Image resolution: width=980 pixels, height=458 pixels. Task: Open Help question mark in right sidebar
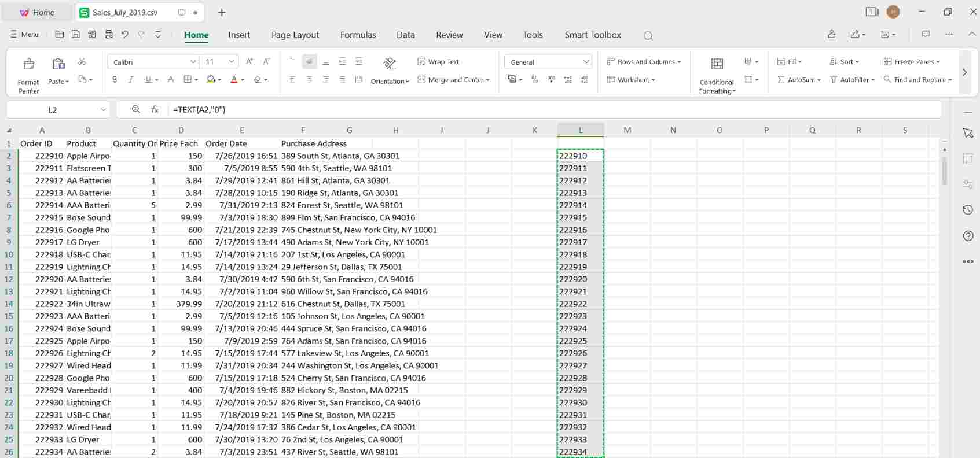[968, 236]
